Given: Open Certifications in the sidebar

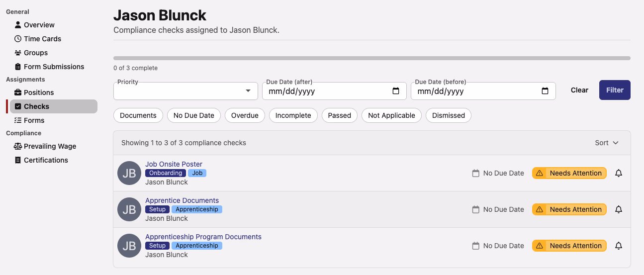Looking at the screenshot, I should click(x=53, y=160).
